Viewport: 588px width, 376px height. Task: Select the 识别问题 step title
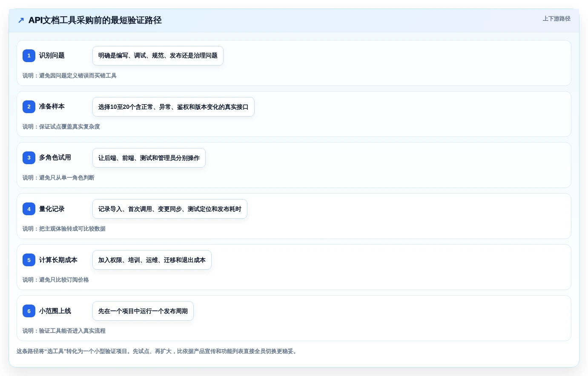tap(52, 56)
